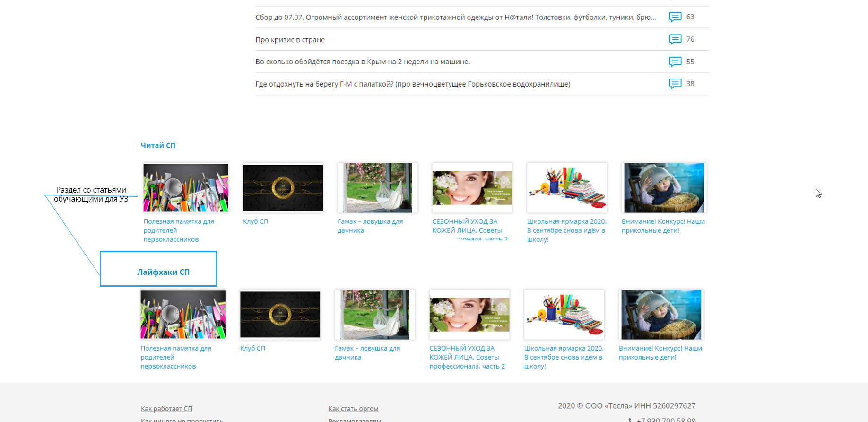Click the baby in basket thumbnail under 'Читай СП'
Screen dimensions: 868x422
point(664,188)
